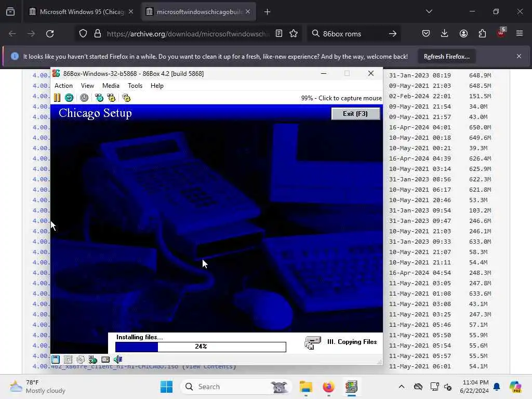Close the microsoftwindowschicagobuild tab
This screenshot has width=532, height=399.
(248, 12)
